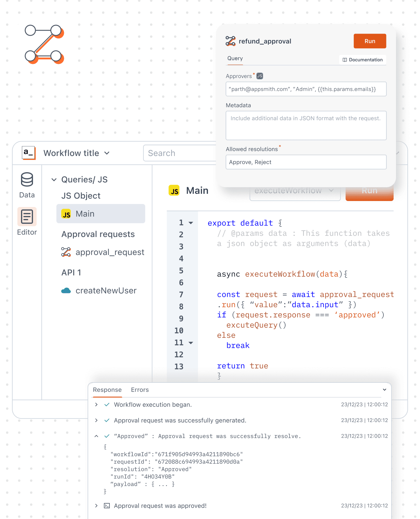Open the createNewUser API
The width and height of the screenshot is (420, 519).
[99, 290]
